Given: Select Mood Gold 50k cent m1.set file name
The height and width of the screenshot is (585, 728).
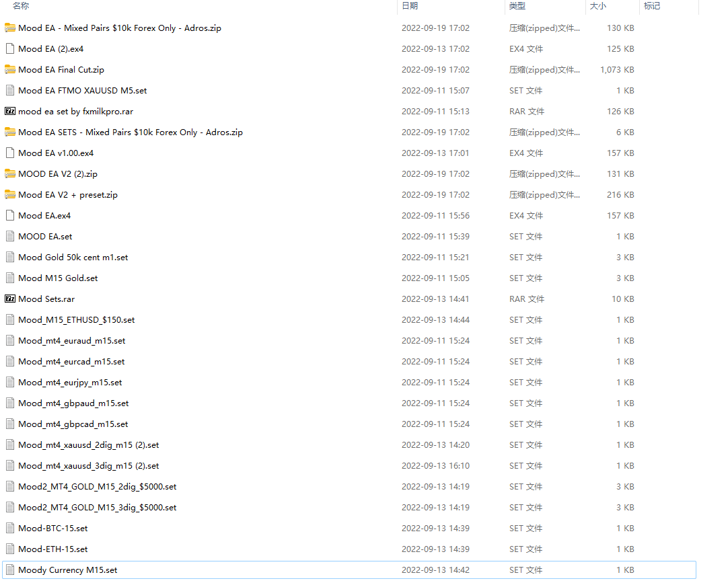Looking at the screenshot, I should (73, 258).
